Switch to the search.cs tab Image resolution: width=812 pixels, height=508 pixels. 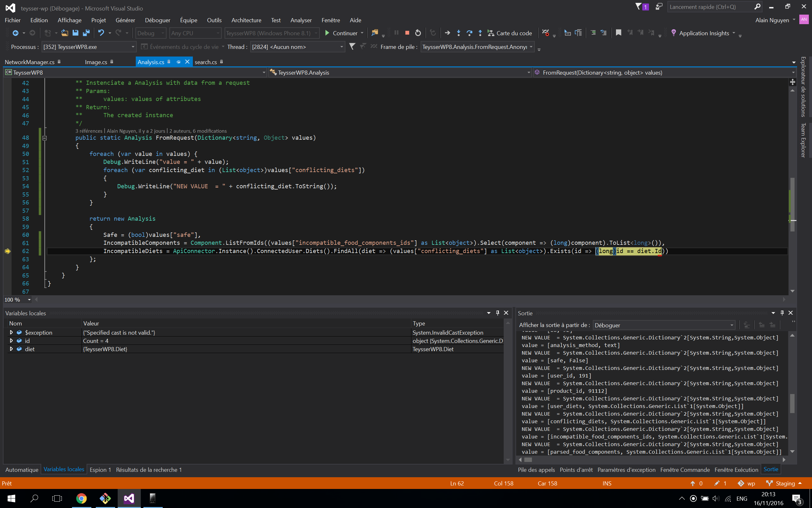pos(206,62)
